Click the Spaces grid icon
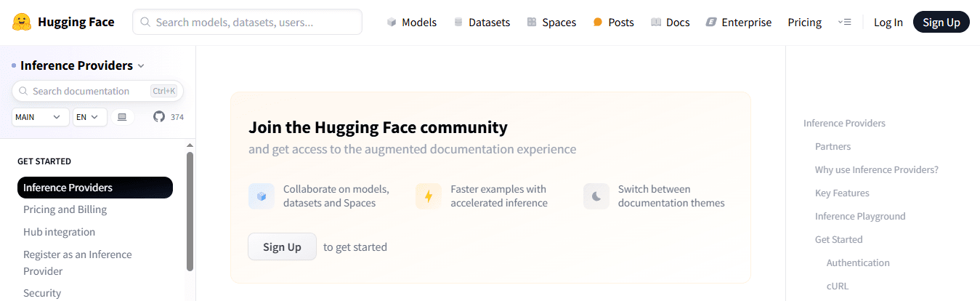 [x=532, y=22]
